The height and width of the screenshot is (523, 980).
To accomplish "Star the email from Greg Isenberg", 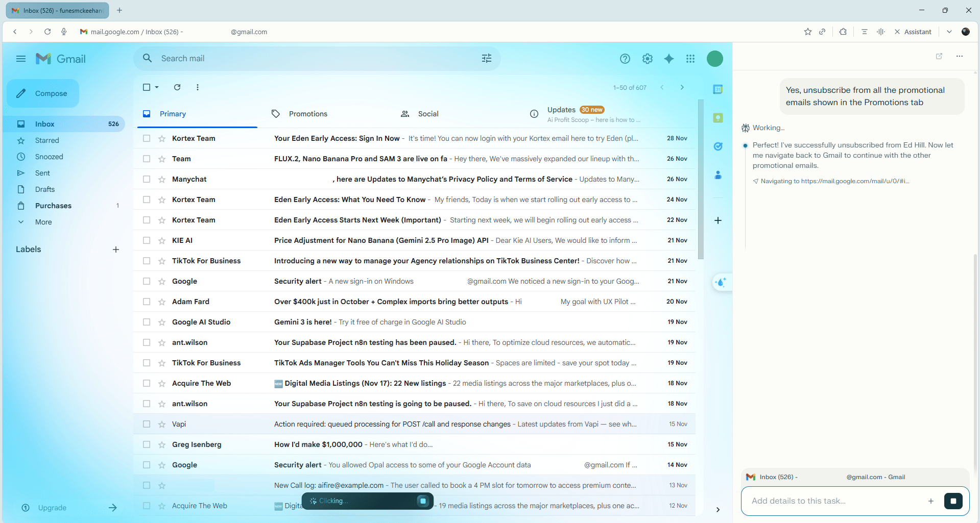I will [x=162, y=444].
